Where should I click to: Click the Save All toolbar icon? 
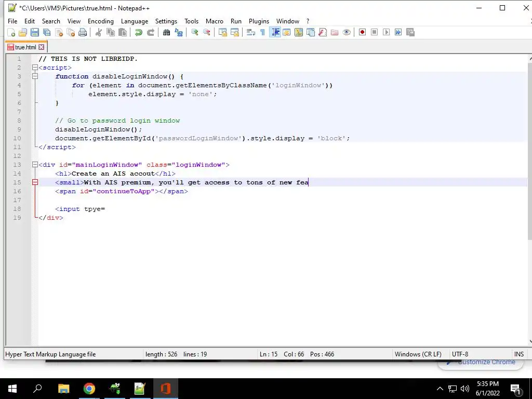click(x=46, y=32)
